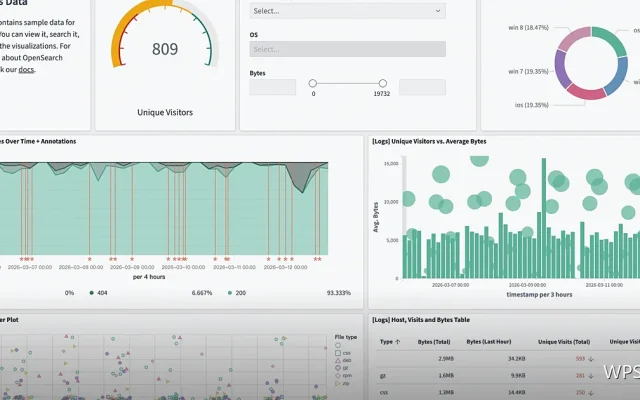The width and height of the screenshot is (640, 400).
Task: Click the down arrow next to 593
Action: [591, 359]
